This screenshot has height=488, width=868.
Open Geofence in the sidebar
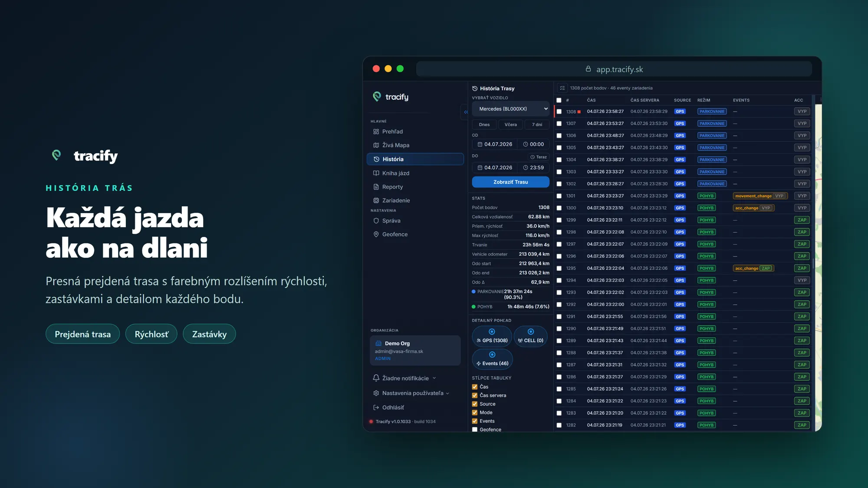(415, 234)
